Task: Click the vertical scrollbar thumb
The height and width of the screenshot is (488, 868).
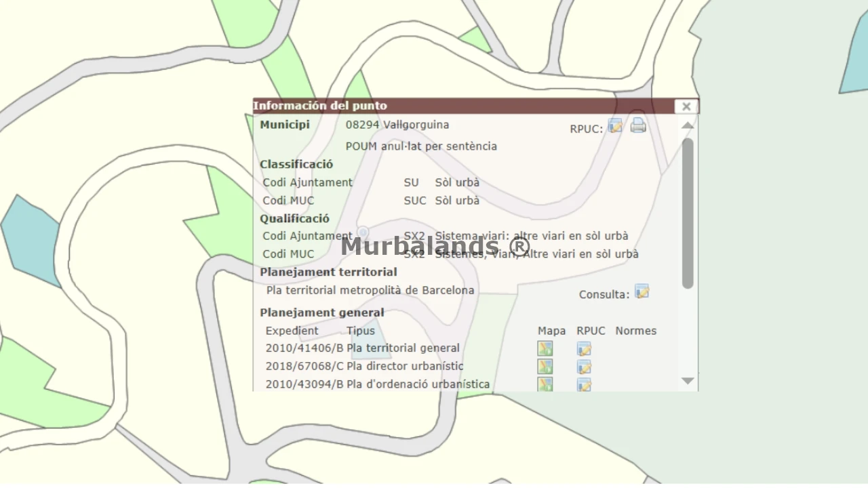Action: (x=688, y=212)
